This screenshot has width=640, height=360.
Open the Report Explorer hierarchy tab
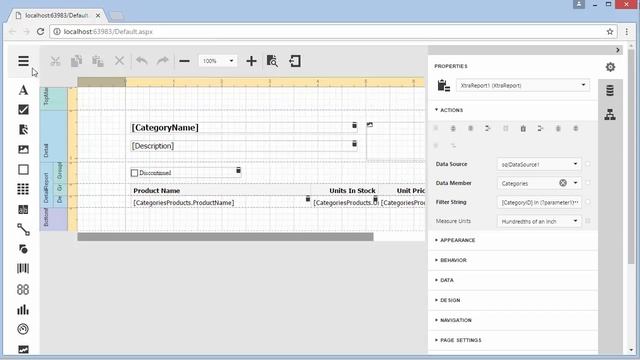(610, 115)
